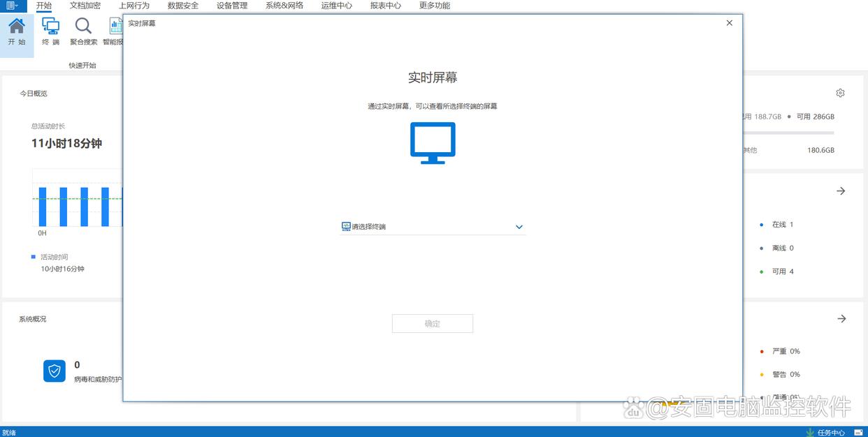Click arrow on alert severity card
Image resolution: width=868 pixels, height=437 pixels.
click(841, 318)
